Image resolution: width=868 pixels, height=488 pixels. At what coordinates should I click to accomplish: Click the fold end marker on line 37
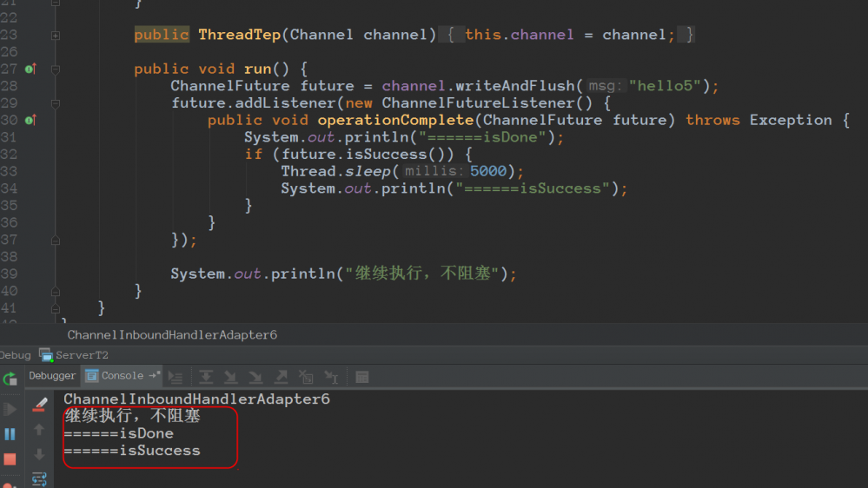pos(56,241)
